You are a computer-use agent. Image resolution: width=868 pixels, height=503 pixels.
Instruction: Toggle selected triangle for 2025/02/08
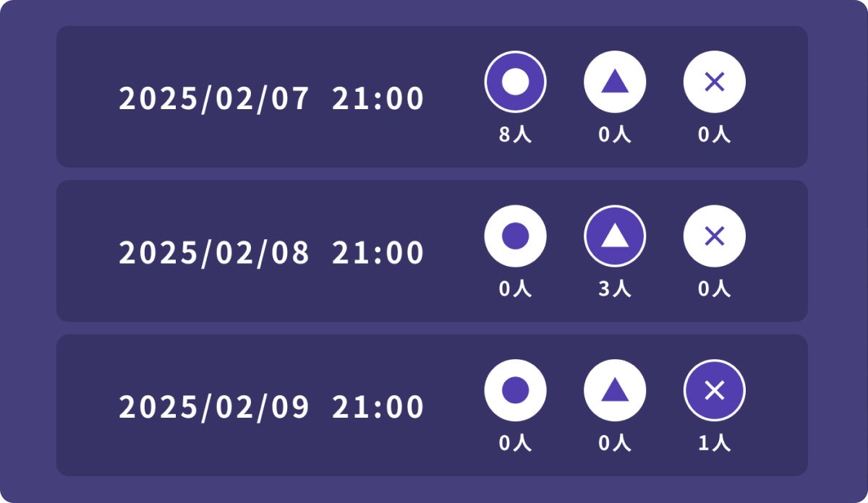(615, 236)
